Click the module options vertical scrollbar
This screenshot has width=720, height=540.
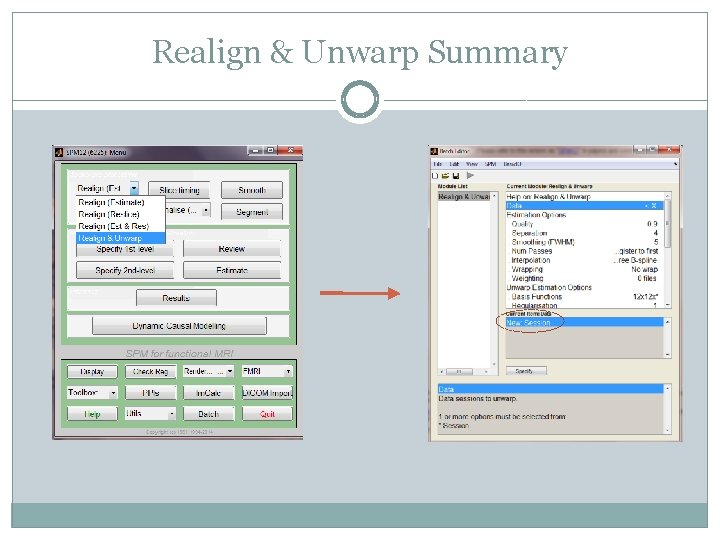coord(668,250)
